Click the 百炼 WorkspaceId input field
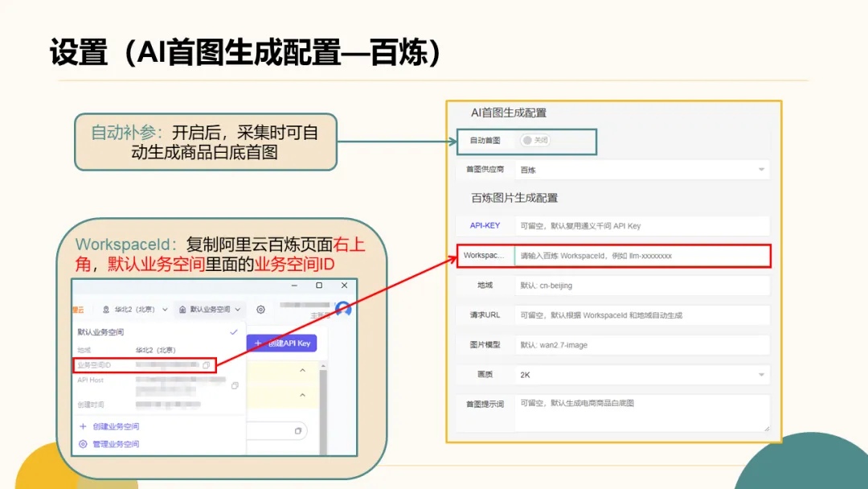 click(642, 256)
